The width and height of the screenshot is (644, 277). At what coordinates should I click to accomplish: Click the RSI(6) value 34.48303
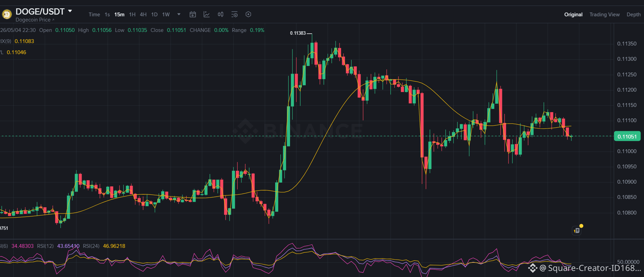pyautogui.click(x=23, y=246)
